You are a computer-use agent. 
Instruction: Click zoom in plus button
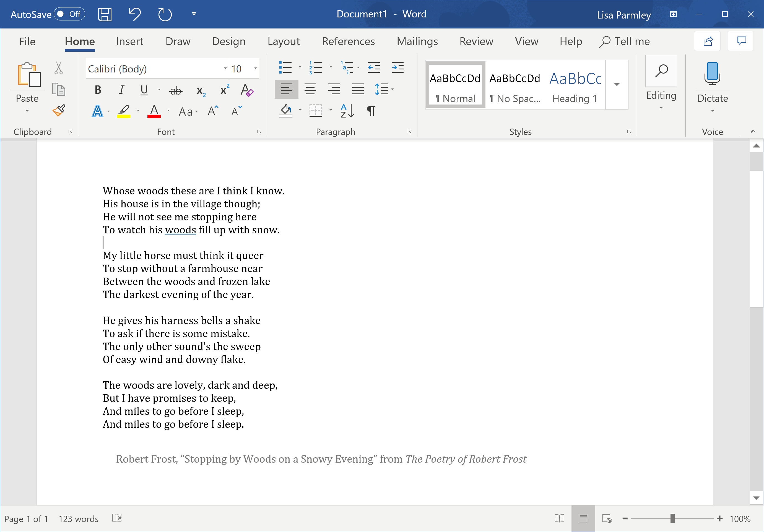point(719,518)
